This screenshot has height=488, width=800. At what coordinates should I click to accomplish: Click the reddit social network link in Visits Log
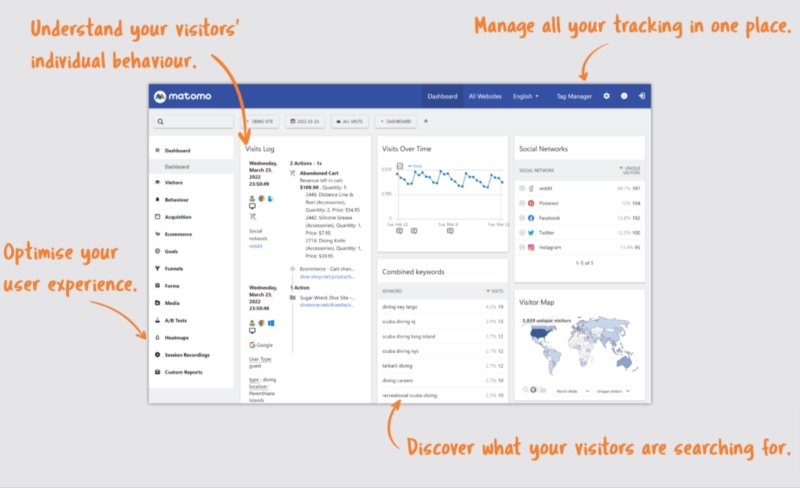tap(256, 246)
